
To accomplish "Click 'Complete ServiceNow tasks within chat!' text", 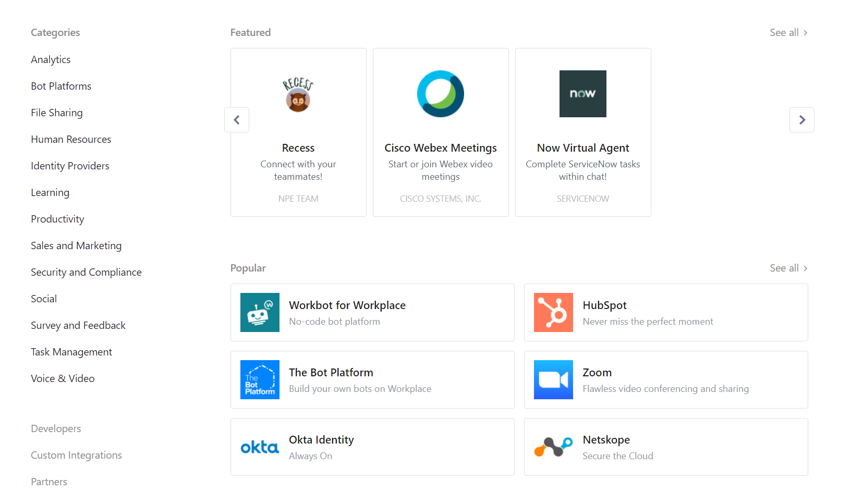I will coord(583,170).
